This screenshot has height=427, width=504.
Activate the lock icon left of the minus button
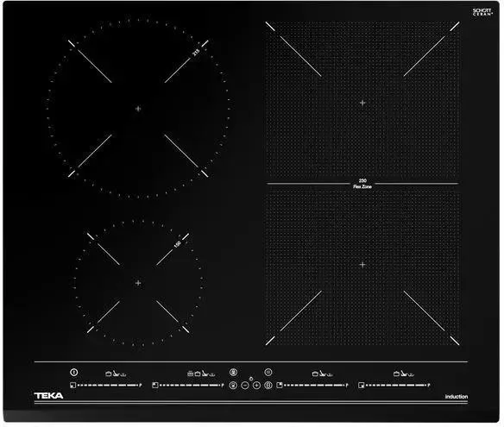(233, 385)
